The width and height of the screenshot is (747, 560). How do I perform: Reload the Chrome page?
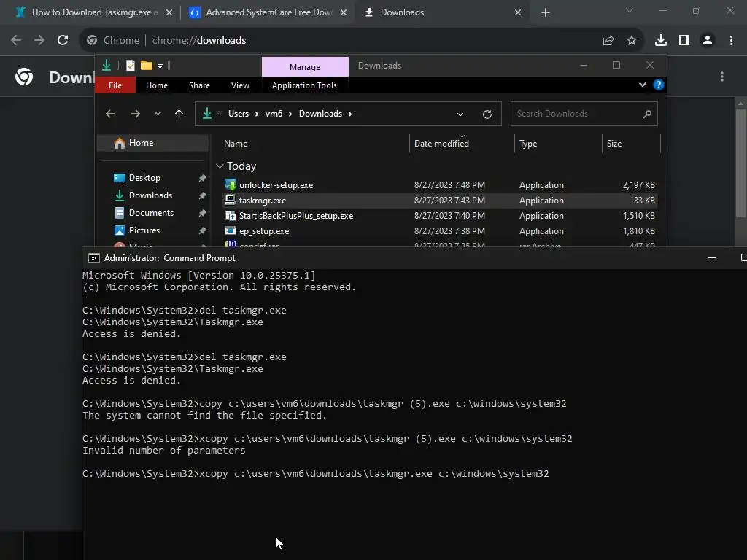click(63, 41)
